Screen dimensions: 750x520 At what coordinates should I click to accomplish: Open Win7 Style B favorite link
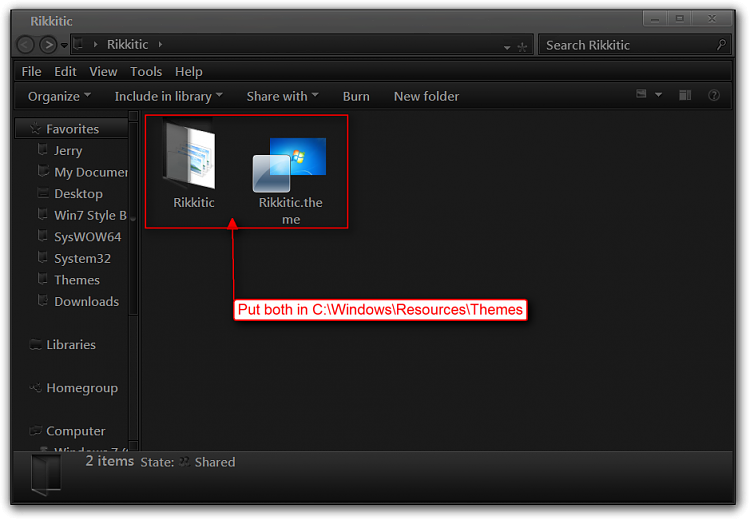(90, 215)
